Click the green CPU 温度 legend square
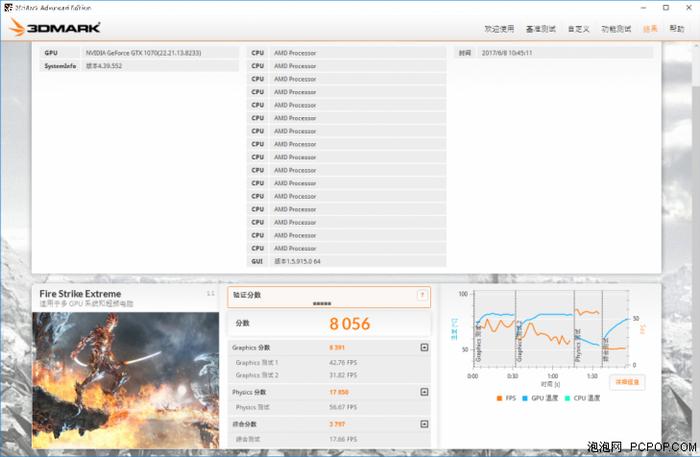 567,398
